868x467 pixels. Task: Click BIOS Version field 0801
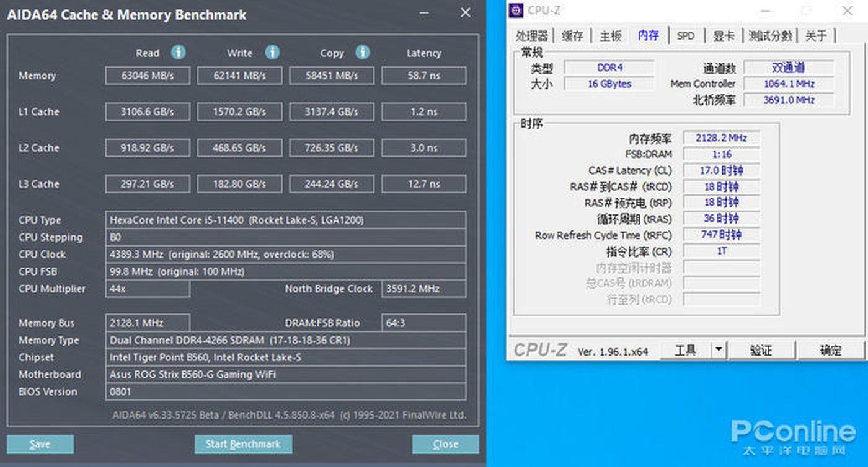pos(286,392)
